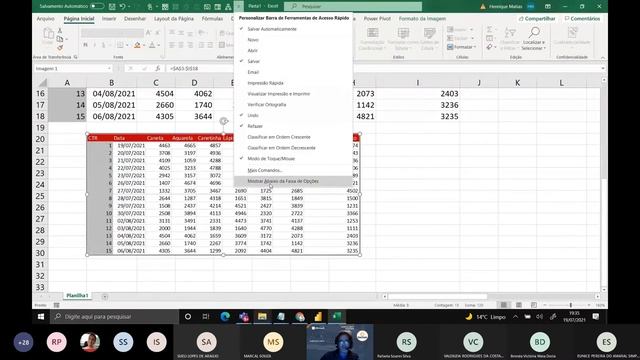Click the Touch/Mouse mode icon
Viewport: 640px width, 360px height.
[150, 7]
